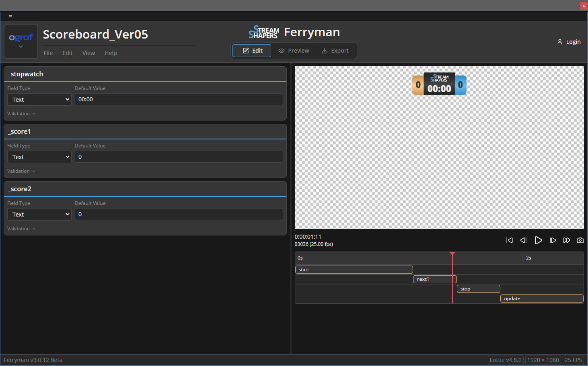The width and height of the screenshot is (588, 366).
Task: Select the next1 timeline segment
Action: click(435, 279)
